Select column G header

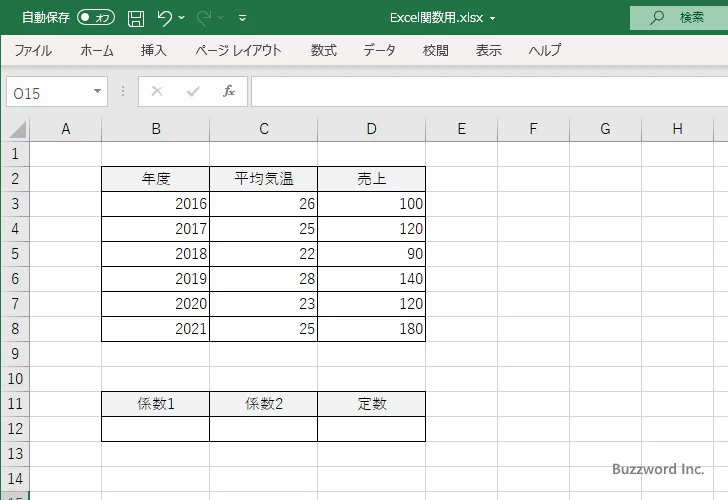605,129
